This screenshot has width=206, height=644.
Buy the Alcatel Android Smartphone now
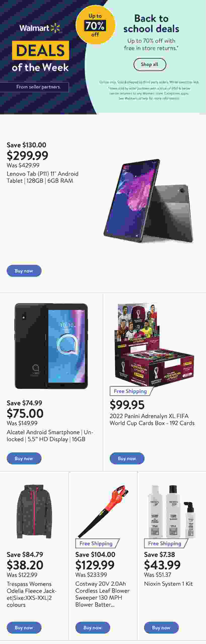(x=24, y=458)
